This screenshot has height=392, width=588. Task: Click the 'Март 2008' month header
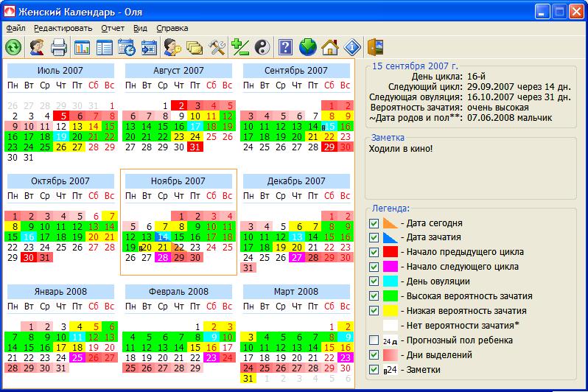pyautogui.click(x=296, y=292)
